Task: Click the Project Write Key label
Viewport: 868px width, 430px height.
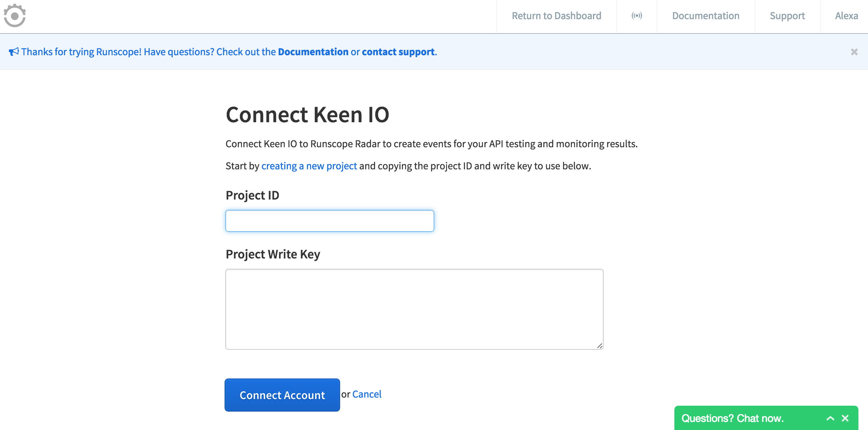Action: pos(273,254)
